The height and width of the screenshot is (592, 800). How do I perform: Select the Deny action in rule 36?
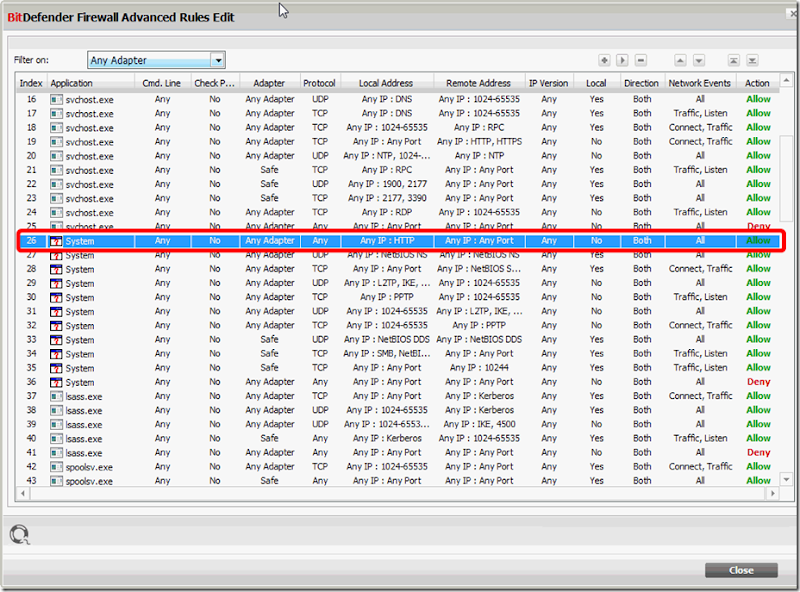(x=758, y=382)
